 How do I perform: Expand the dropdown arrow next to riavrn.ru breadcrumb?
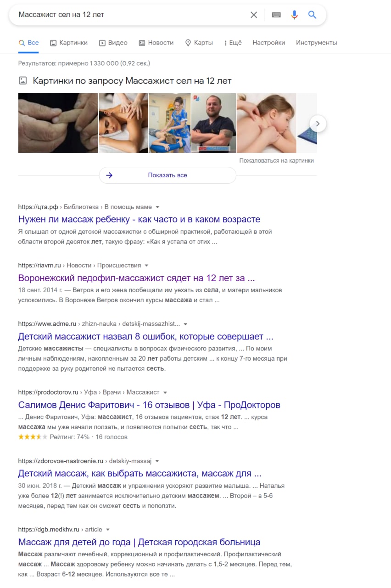[146, 266]
